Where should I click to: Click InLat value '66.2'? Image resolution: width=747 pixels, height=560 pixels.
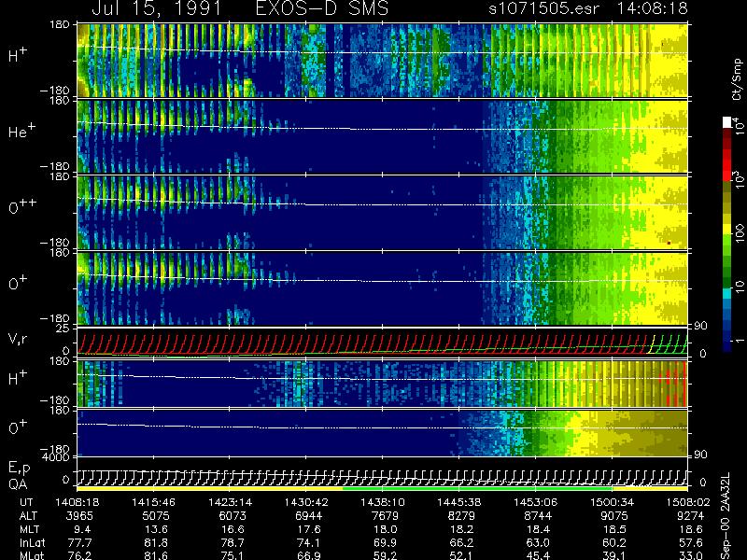click(x=461, y=542)
